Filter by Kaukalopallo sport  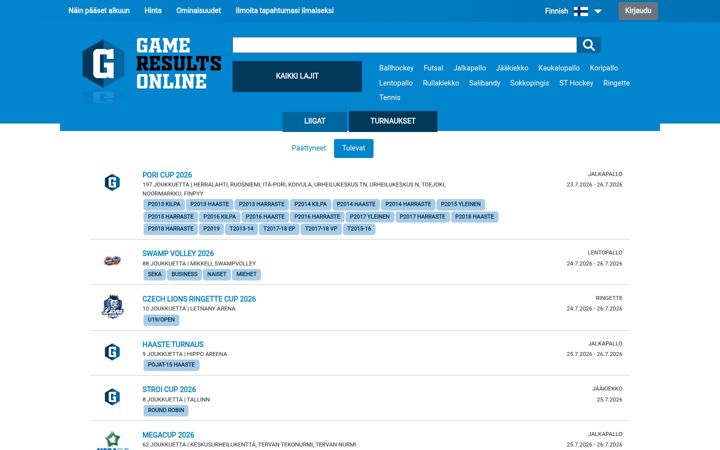559,68
